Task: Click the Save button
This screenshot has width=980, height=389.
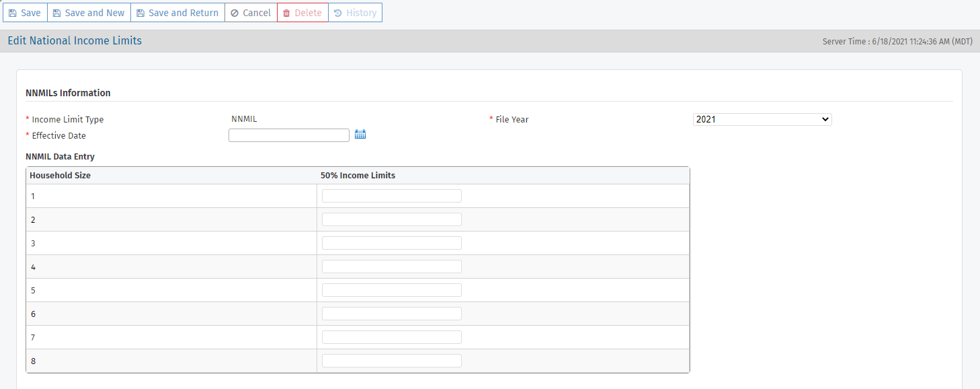Action: (x=25, y=13)
